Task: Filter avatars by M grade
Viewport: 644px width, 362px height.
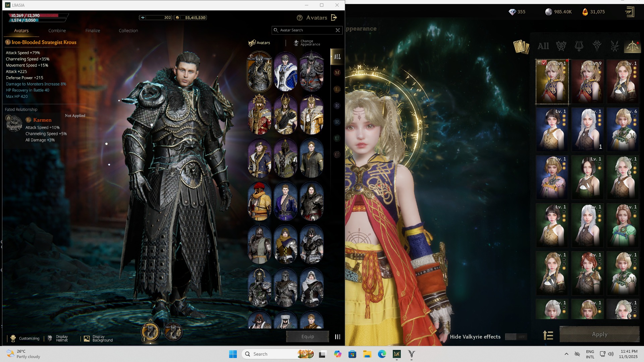Action: [x=337, y=72]
